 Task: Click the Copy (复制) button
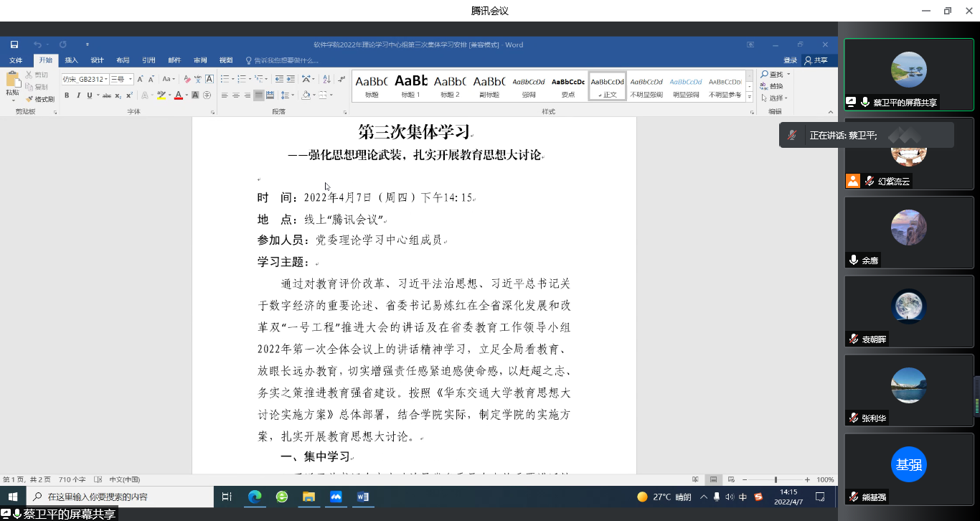tap(37, 87)
